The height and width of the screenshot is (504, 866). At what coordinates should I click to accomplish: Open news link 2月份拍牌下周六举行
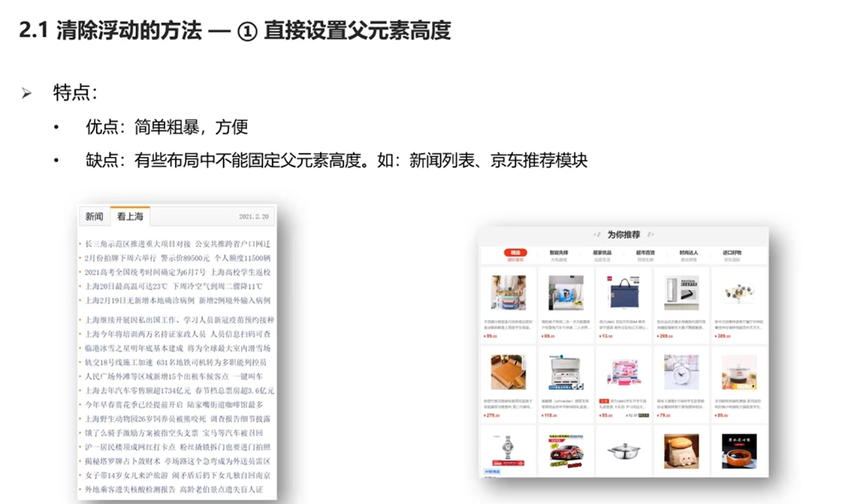tap(120, 258)
